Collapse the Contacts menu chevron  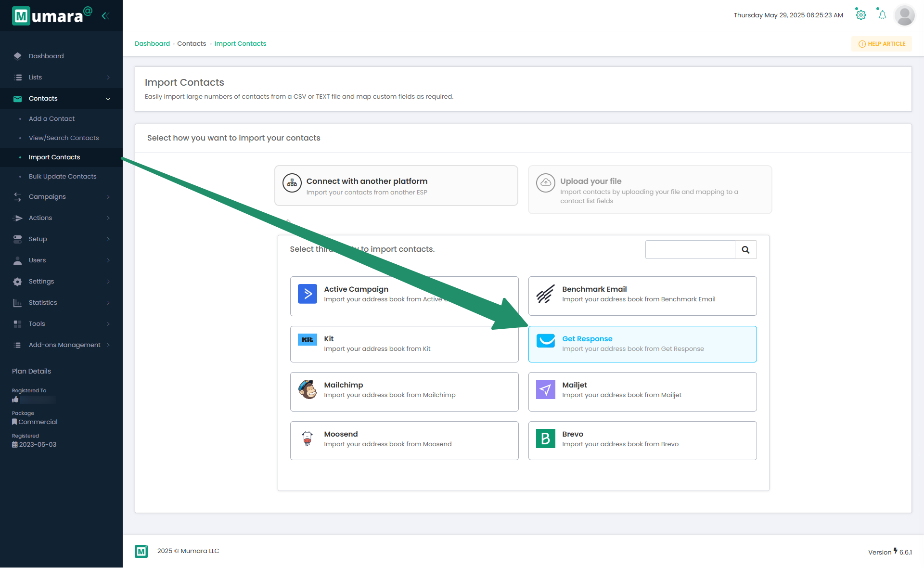(108, 99)
